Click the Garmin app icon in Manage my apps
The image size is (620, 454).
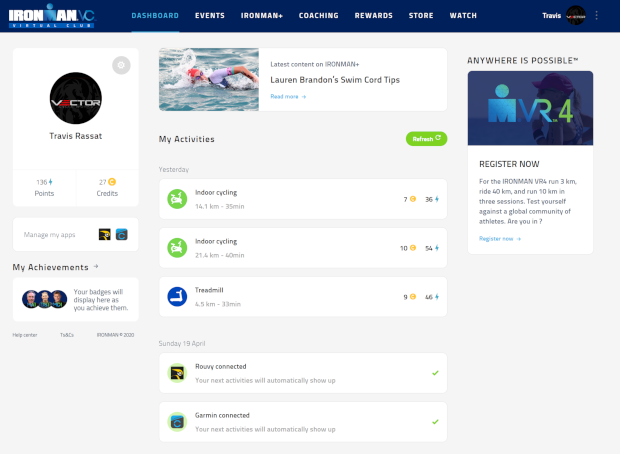[x=121, y=235]
